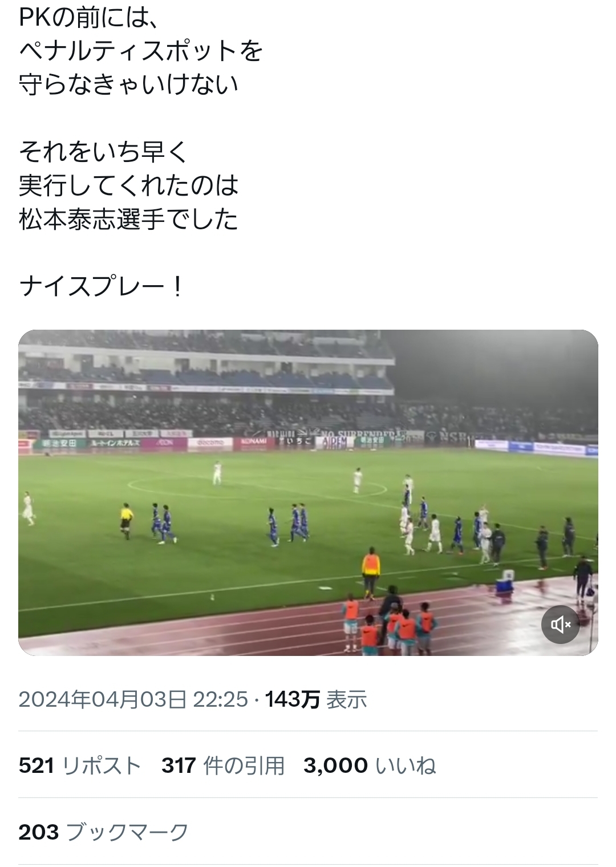Click the orange-vested steward standing on the touchline
The image size is (616, 867).
click(371, 573)
